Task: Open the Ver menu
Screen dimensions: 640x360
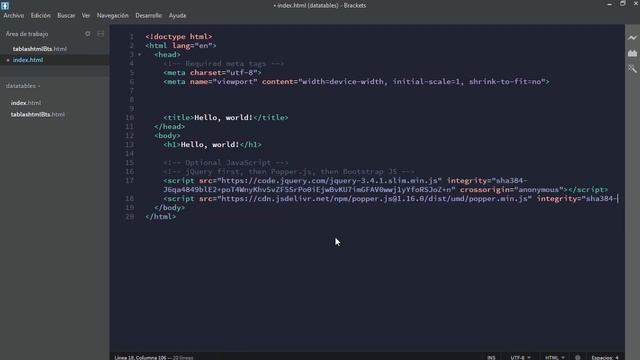Action: pyautogui.click(x=86, y=16)
